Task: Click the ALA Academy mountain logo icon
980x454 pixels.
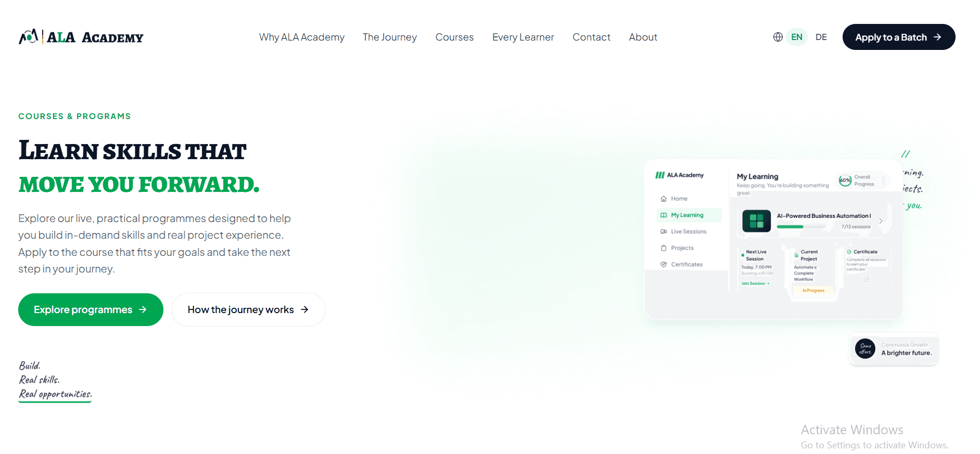Action: 29,36
